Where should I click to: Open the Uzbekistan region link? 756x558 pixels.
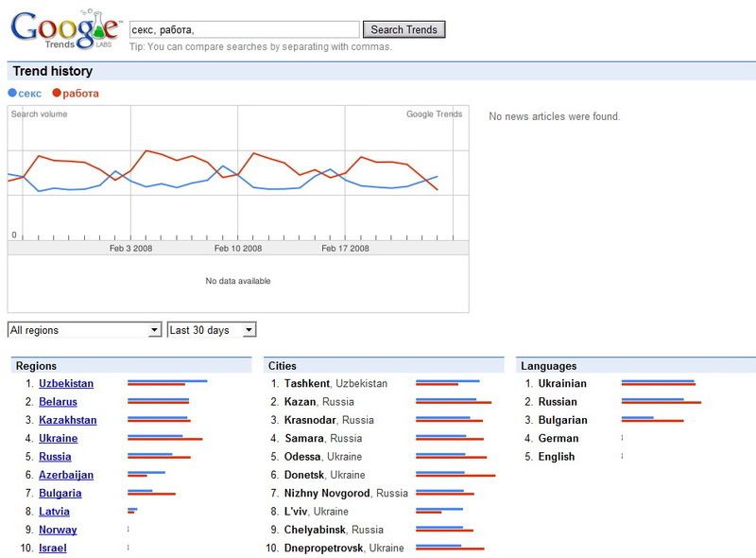[66, 384]
